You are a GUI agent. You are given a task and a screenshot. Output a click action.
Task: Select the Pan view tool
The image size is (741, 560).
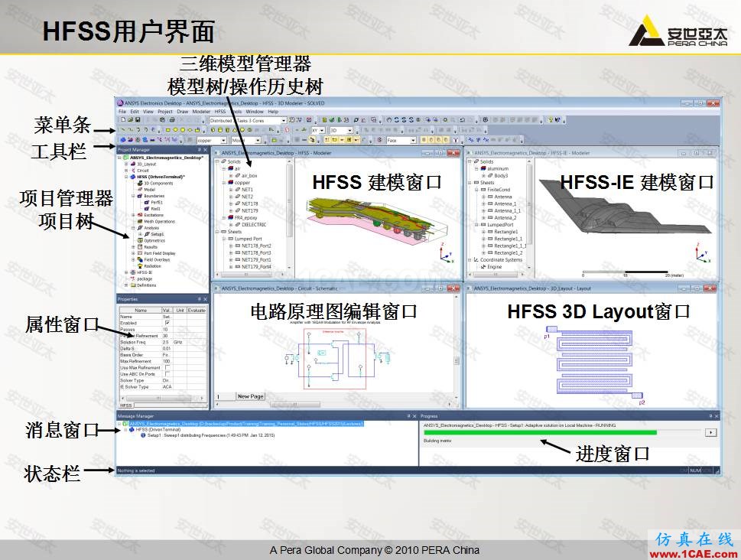pos(390,120)
